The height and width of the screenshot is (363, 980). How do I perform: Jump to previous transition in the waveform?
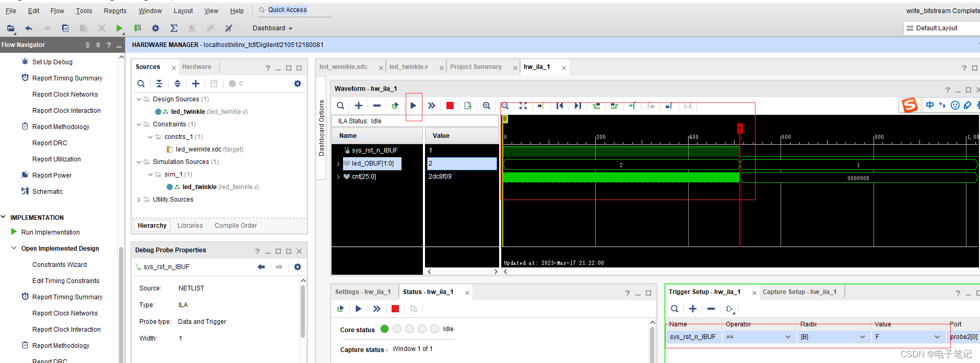[x=596, y=106]
